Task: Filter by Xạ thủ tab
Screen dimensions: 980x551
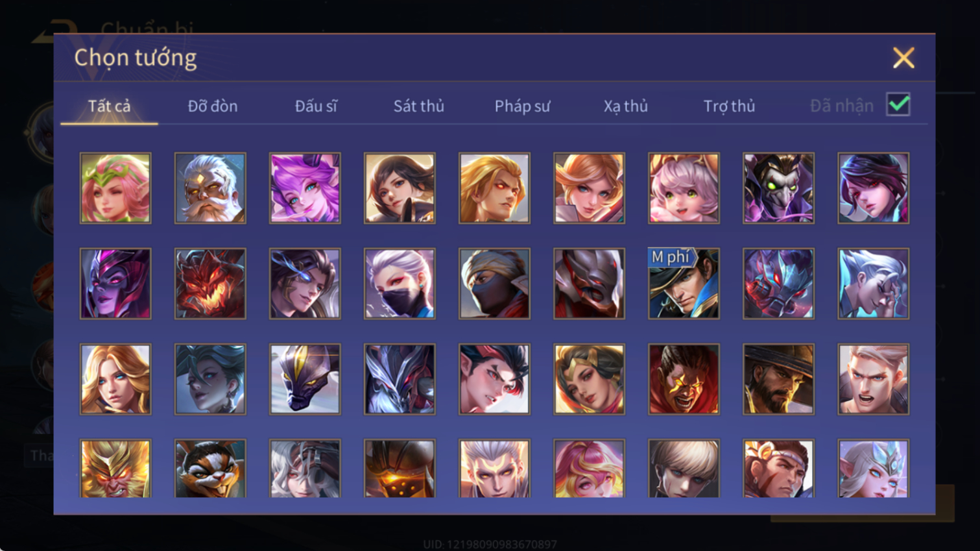Action: tap(626, 106)
